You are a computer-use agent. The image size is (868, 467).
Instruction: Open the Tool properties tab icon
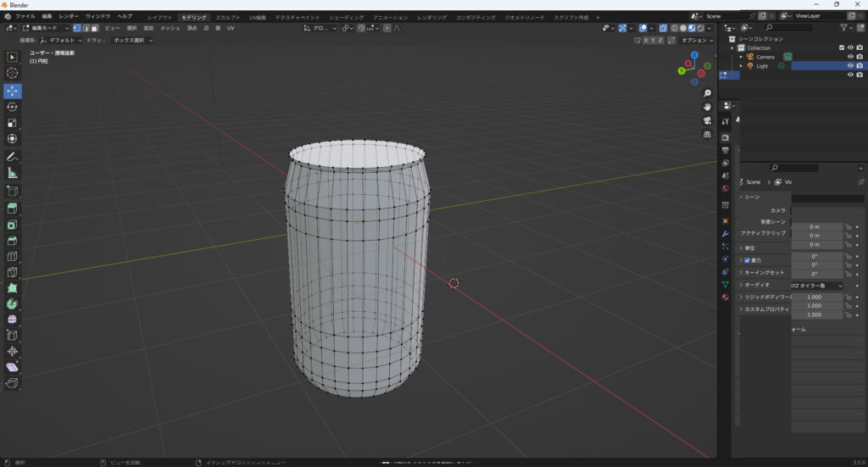click(726, 122)
